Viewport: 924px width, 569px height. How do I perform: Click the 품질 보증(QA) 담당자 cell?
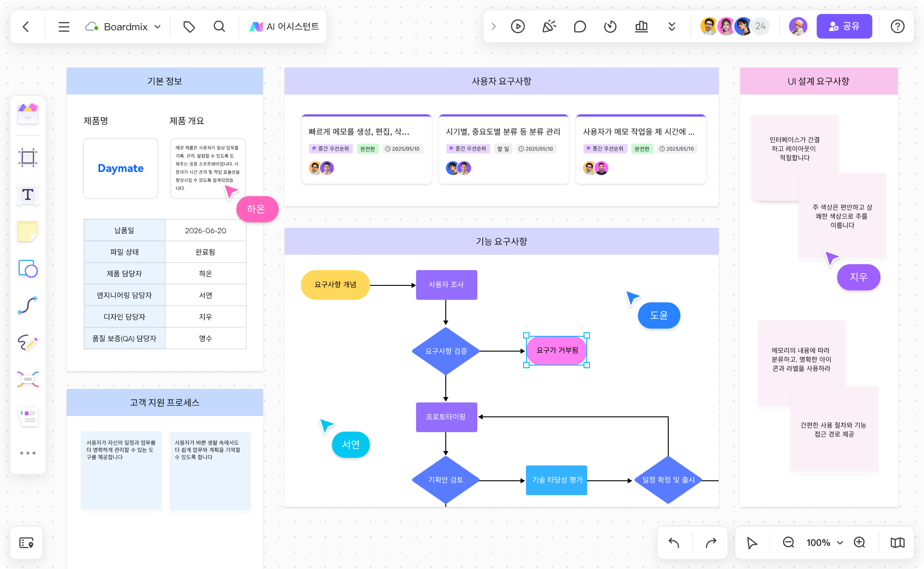125,339
